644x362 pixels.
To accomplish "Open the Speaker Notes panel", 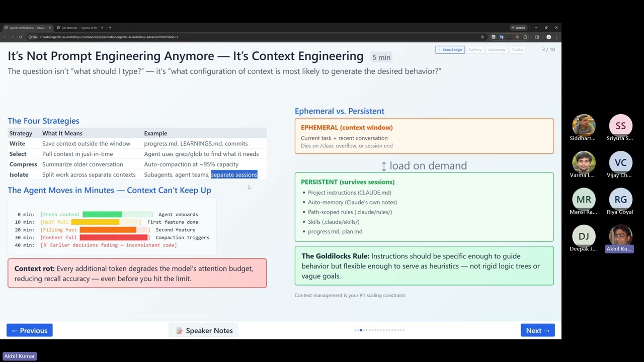I will pos(204,330).
